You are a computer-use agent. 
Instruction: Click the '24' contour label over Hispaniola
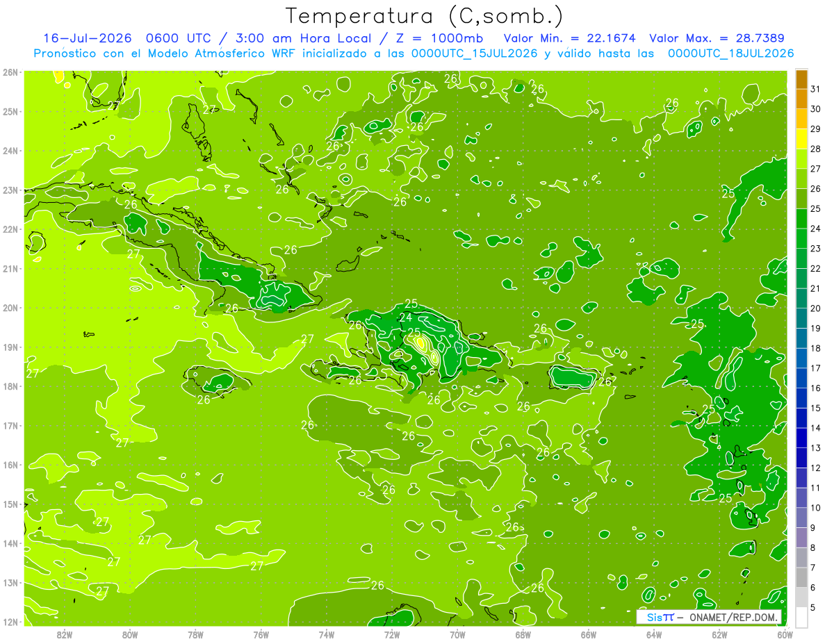click(x=405, y=317)
